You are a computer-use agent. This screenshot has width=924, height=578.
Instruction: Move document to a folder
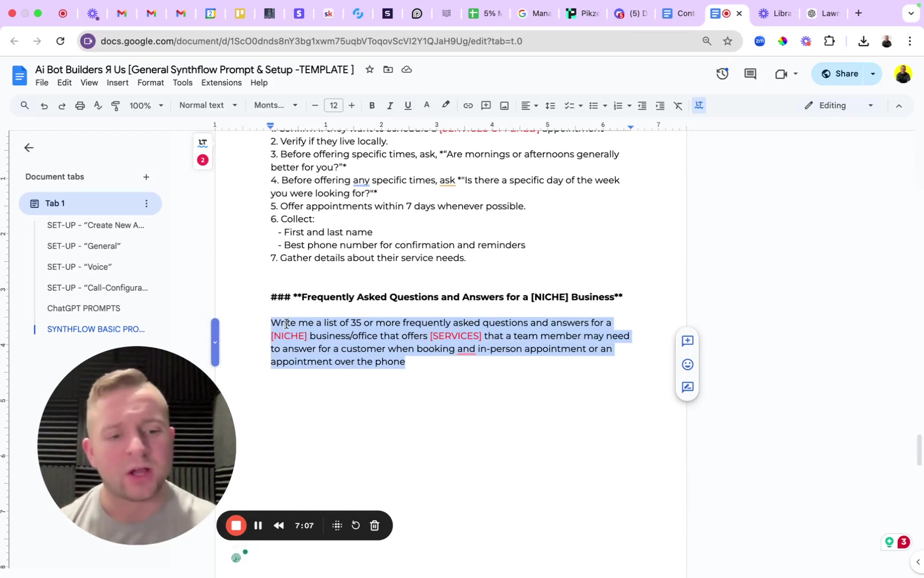(x=388, y=70)
